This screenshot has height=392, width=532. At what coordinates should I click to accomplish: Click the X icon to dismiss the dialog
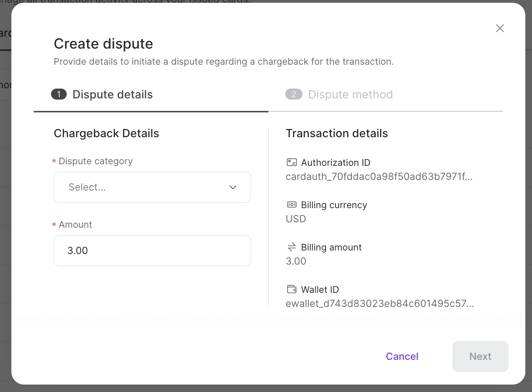coord(500,28)
